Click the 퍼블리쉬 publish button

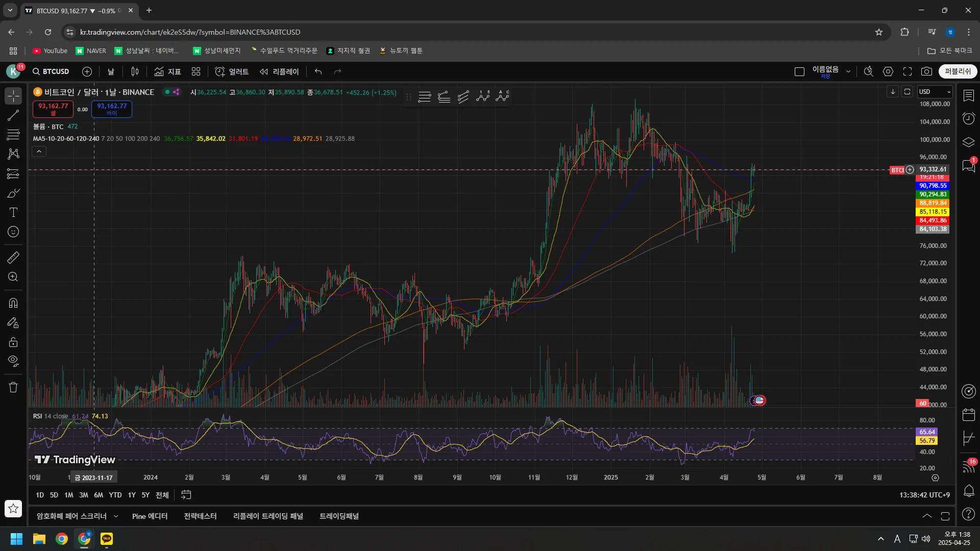[958, 71]
